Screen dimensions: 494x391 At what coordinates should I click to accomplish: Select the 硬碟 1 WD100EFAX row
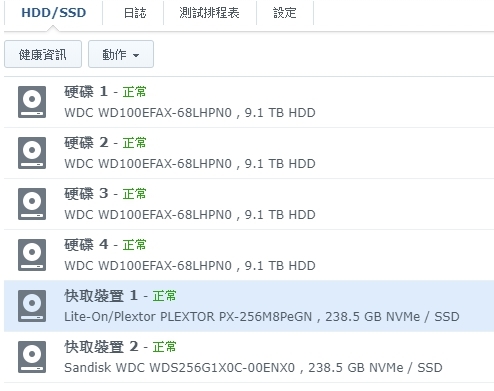click(x=249, y=102)
